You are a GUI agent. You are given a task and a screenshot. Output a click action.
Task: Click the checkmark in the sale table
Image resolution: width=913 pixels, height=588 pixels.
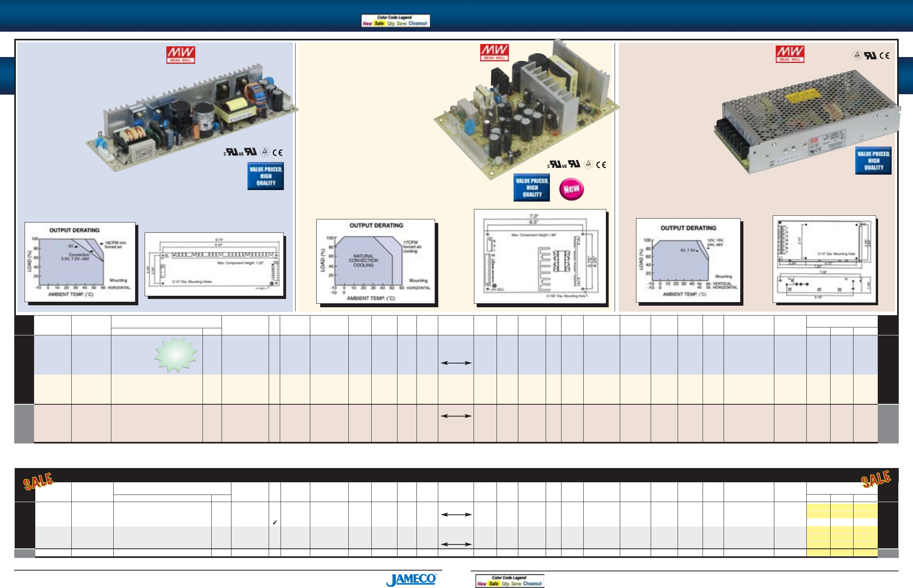tap(275, 523)
